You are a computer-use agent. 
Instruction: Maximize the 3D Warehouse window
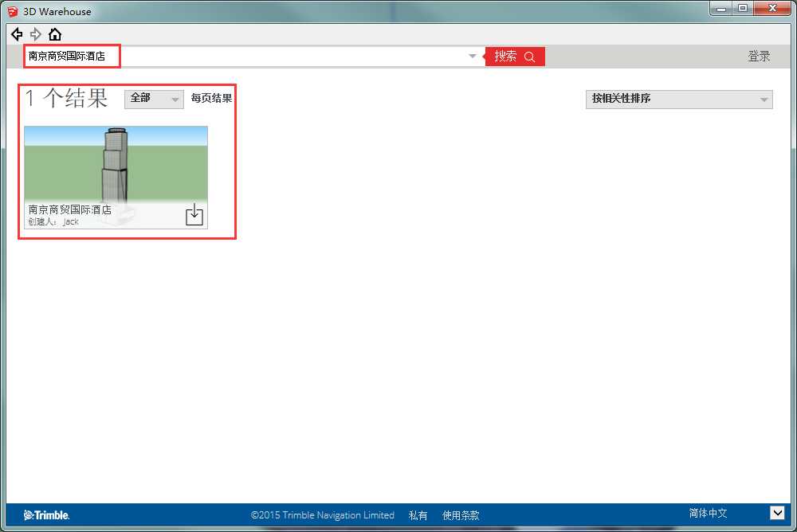click(x=743, y=9)
